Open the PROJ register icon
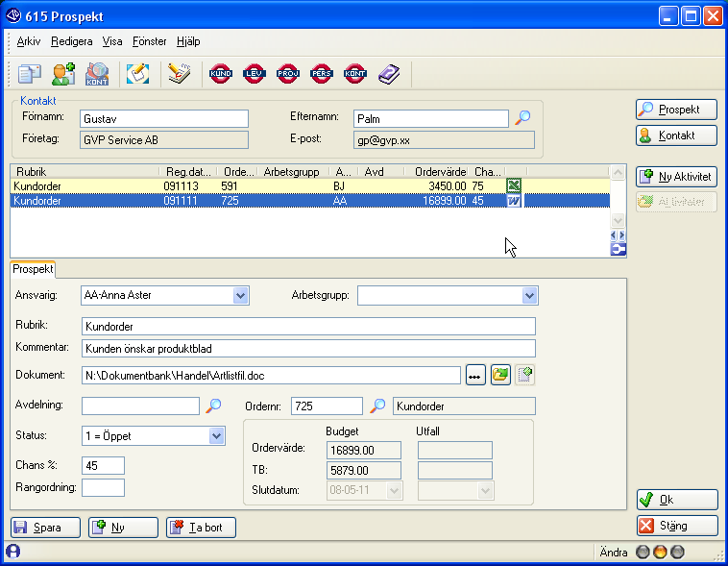Image resolution: width=728 pixels, height=566 pixels. 288,73
